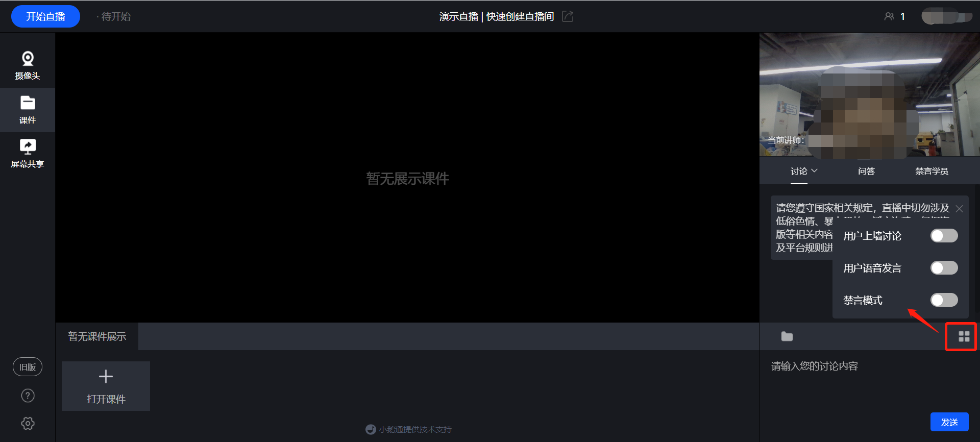Open the camera (摄像头) panel

pyautogui.click(x=28, y=65)
